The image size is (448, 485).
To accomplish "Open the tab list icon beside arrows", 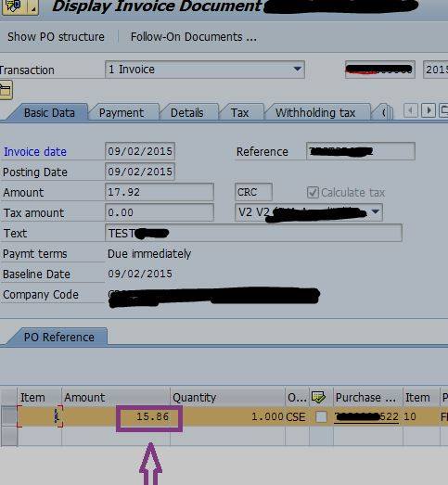I will coord(444,110).
